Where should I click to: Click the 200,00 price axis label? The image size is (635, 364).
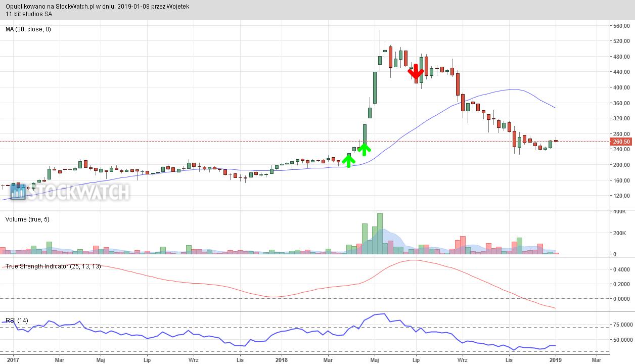tap(620, 165)
